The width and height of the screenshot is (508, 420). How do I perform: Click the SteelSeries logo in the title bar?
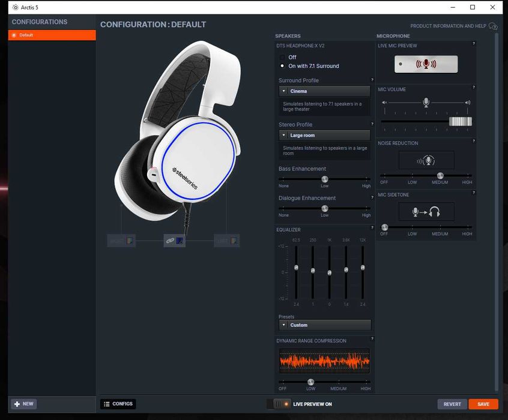(x=15, y=7)
